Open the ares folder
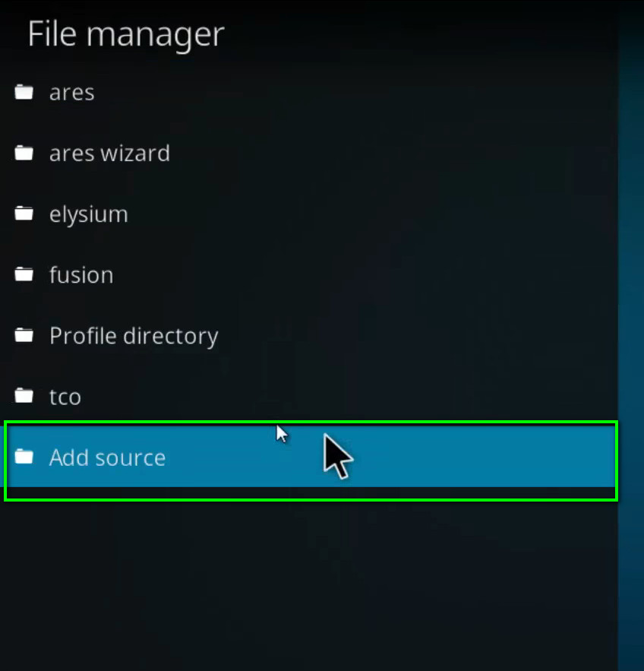 pos(71,92)
